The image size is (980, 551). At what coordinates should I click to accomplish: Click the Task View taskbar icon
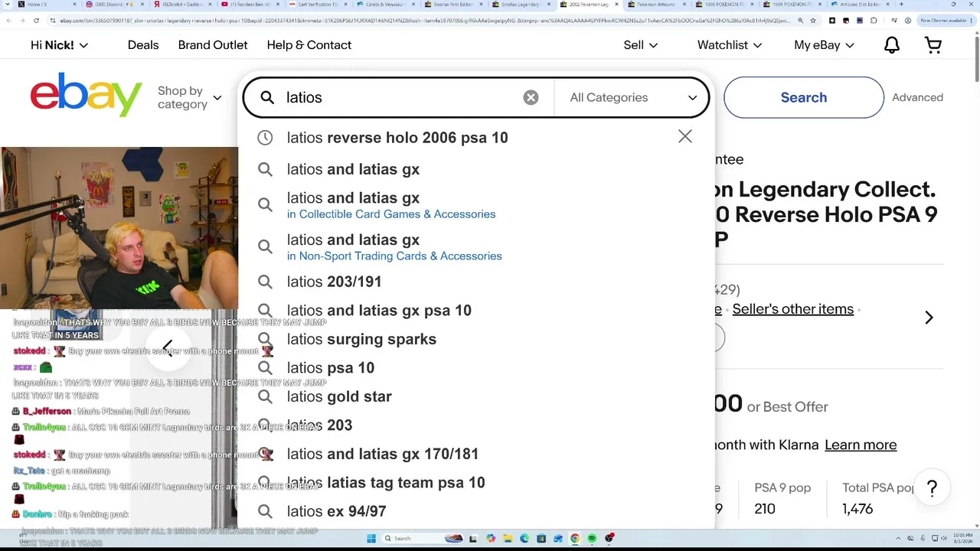point(473,538)
